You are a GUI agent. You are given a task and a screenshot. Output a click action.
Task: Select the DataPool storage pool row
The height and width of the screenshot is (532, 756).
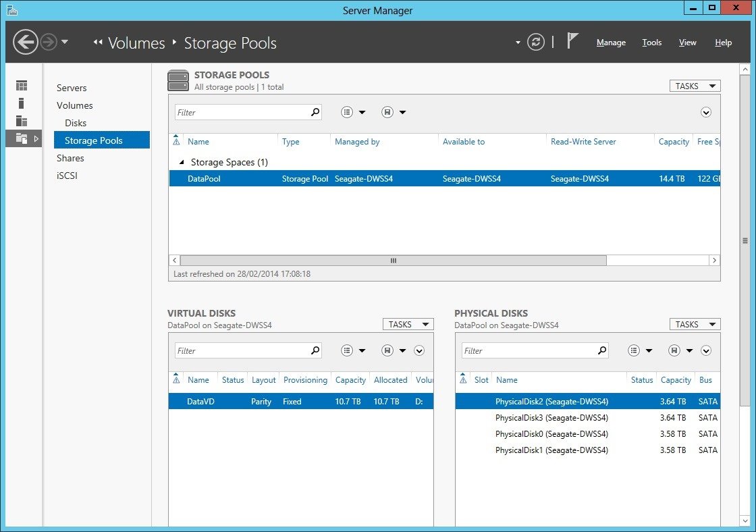point(444,178)
